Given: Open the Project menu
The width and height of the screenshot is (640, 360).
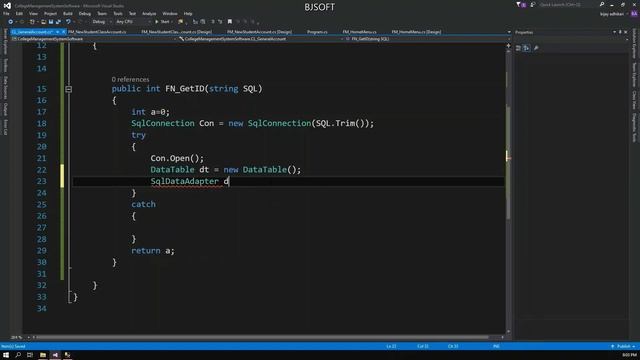Looking at the screenshot, I should pyautogui.click(x=51, y=13).
